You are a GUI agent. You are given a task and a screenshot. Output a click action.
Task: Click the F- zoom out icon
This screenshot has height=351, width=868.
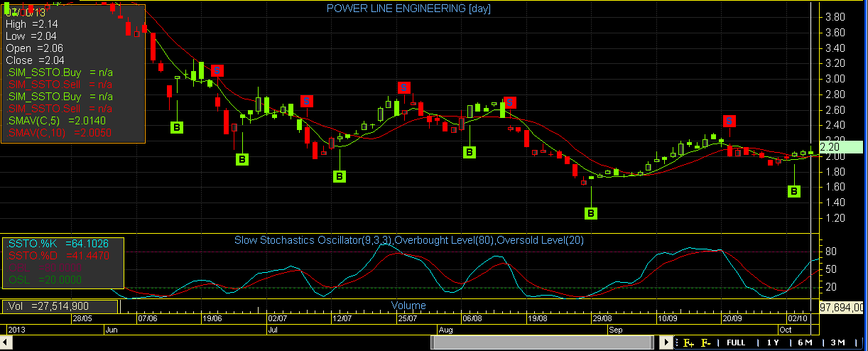pos(706,343)
